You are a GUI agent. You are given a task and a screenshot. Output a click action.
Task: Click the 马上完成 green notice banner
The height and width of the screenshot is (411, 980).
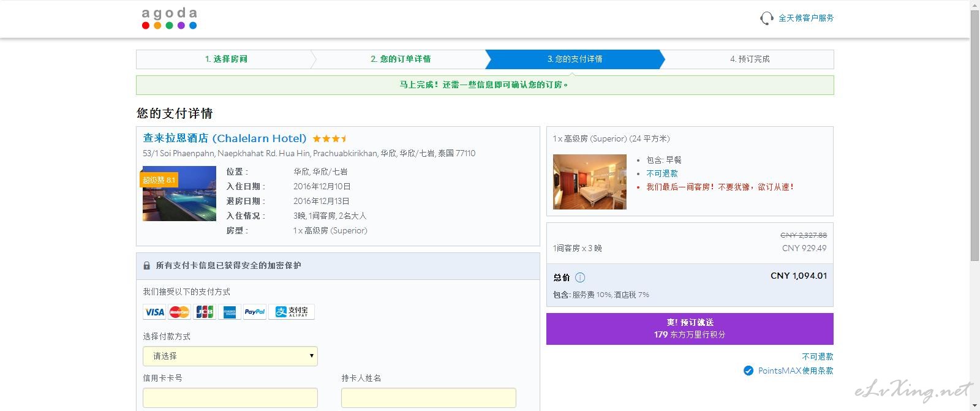484,85
